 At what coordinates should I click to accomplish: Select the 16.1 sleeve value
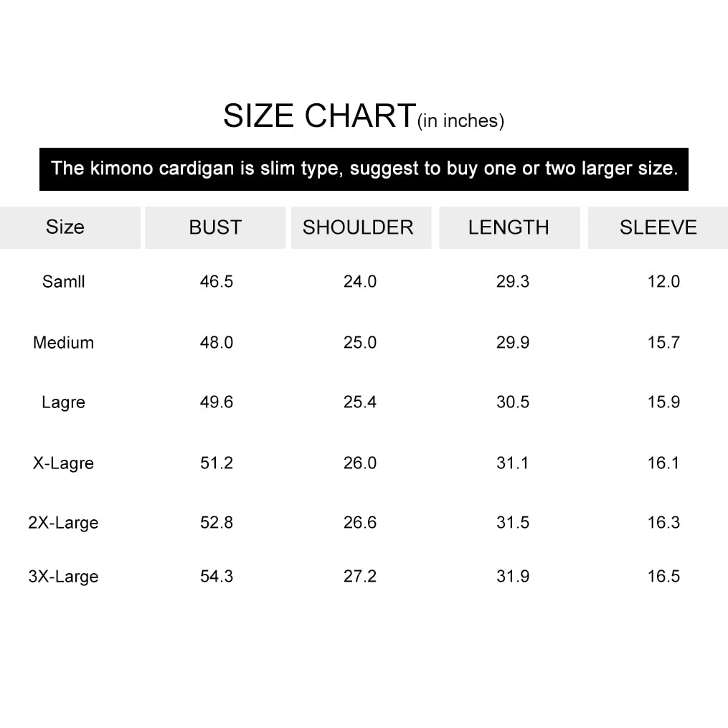coord(663,463)
